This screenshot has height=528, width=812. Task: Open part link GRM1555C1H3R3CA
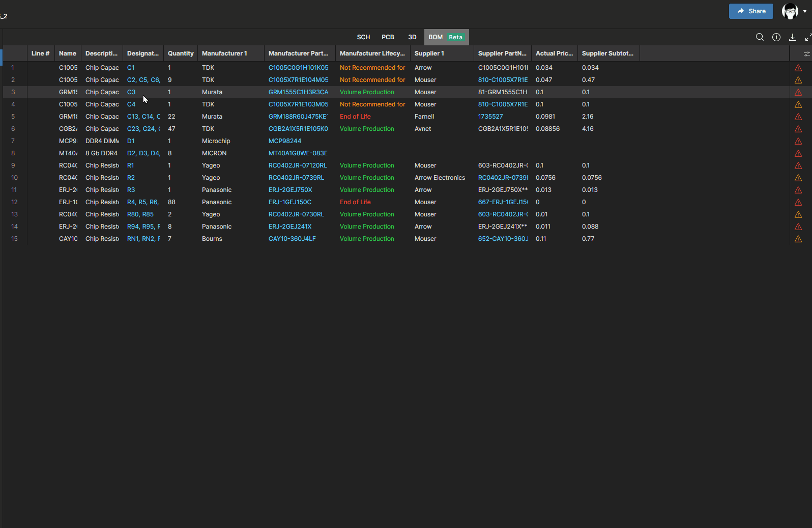click(298, 92)
